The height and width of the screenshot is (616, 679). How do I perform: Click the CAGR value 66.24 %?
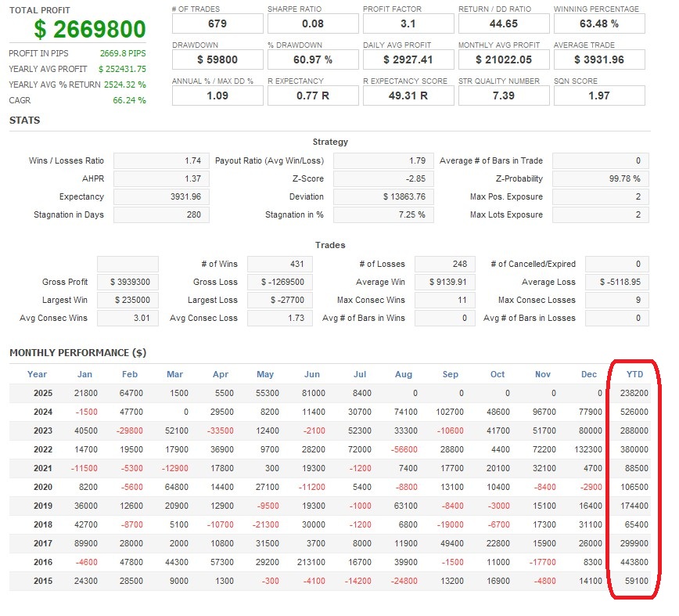tap(130, 100)
